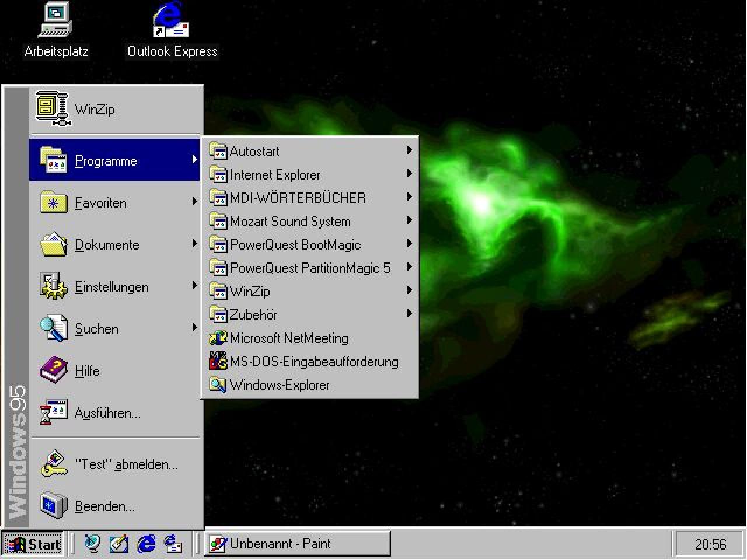Expand the Internet Explorer submenu arrow
The height and width of the screenshot is (560, 747).
pyautogui.click(x=409, y=173)
